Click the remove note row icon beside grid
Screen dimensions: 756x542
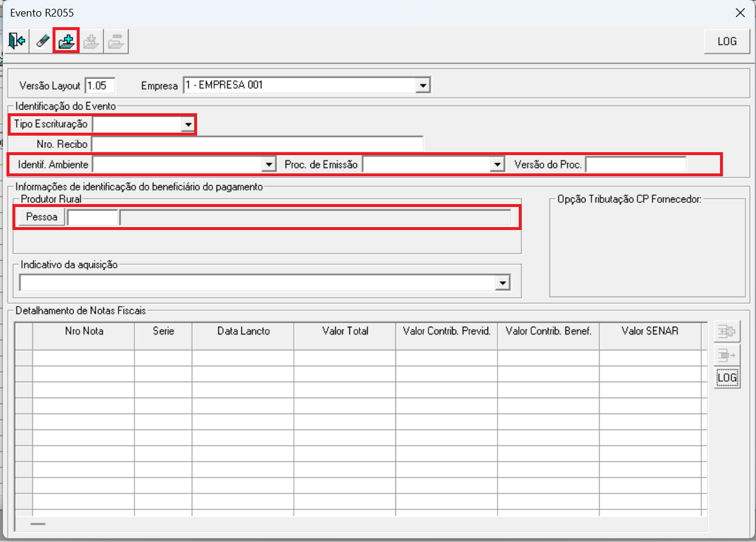point(727,354)
